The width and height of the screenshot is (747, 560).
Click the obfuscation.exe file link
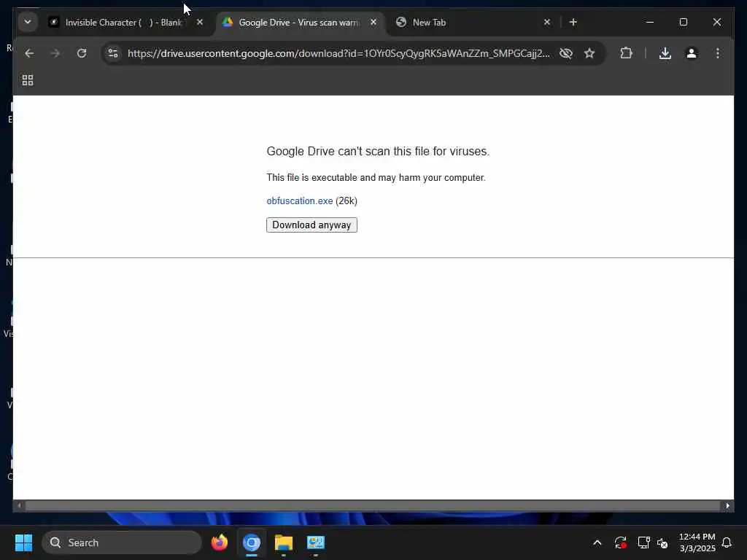(x=300, y=201)
